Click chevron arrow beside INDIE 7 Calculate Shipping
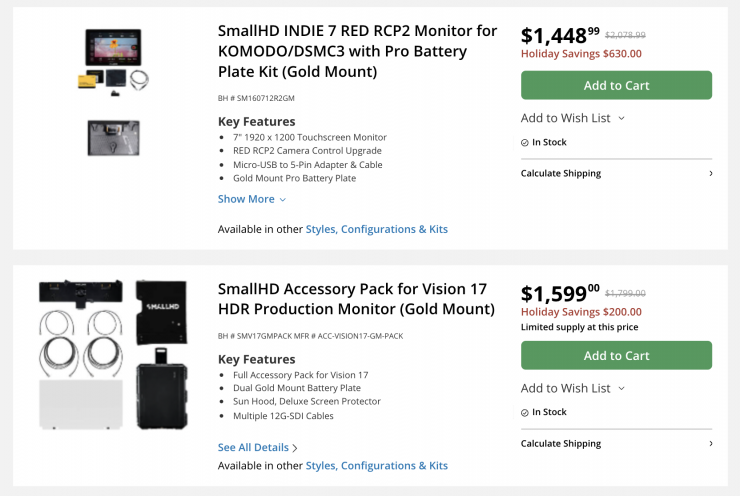The image size is (740, 496). (x=710, y=173)
